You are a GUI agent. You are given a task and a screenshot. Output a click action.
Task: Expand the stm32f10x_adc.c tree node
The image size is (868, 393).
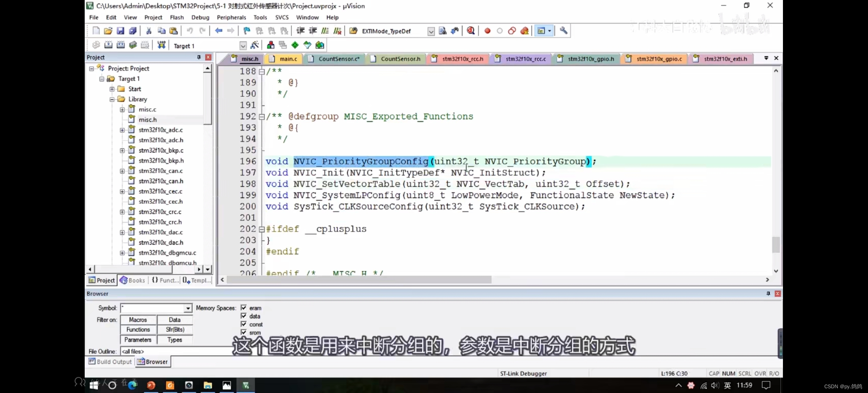point(122,130)
